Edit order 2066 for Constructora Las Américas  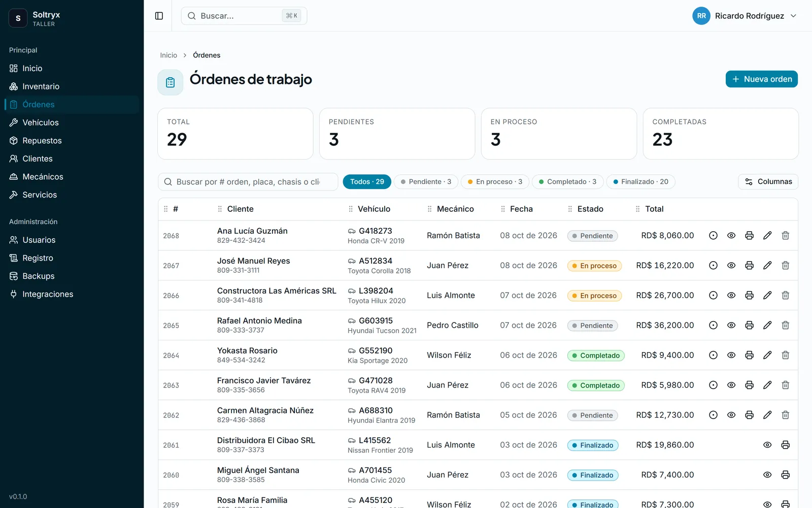coord(767,296)
